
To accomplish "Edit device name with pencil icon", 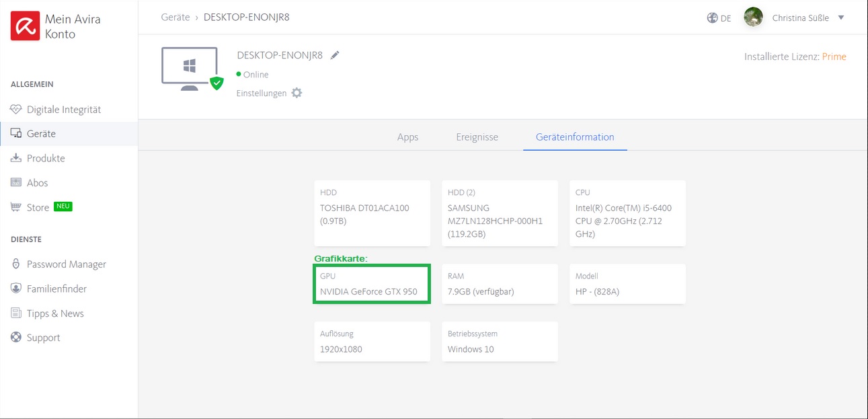I will point(335,55).
